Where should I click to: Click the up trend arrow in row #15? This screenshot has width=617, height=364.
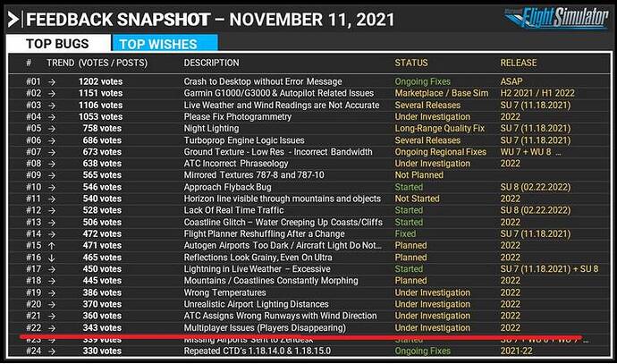tap(52, 246)
